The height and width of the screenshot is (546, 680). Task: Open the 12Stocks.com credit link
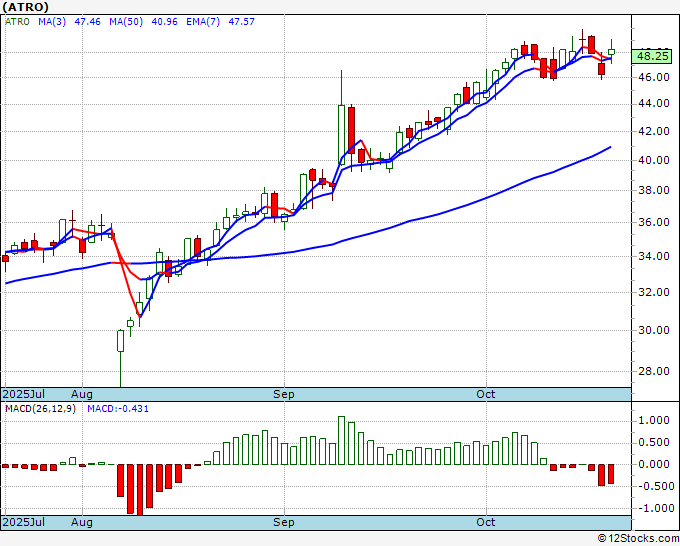(x=638, y=539)
